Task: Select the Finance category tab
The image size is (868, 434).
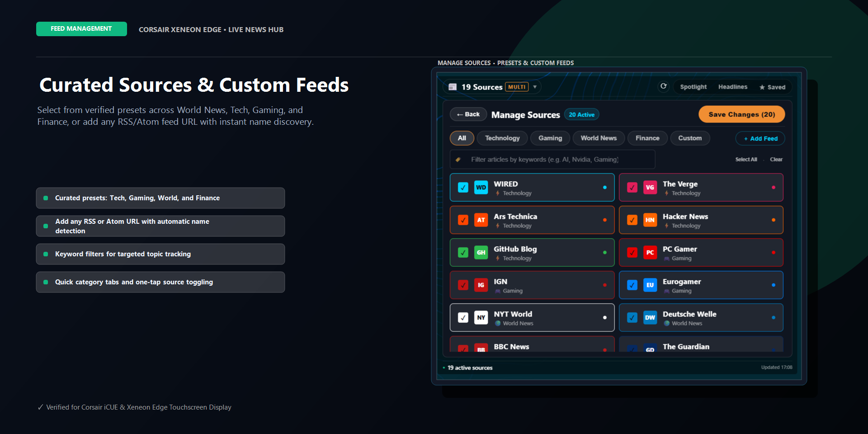Action: click(647, 138)
